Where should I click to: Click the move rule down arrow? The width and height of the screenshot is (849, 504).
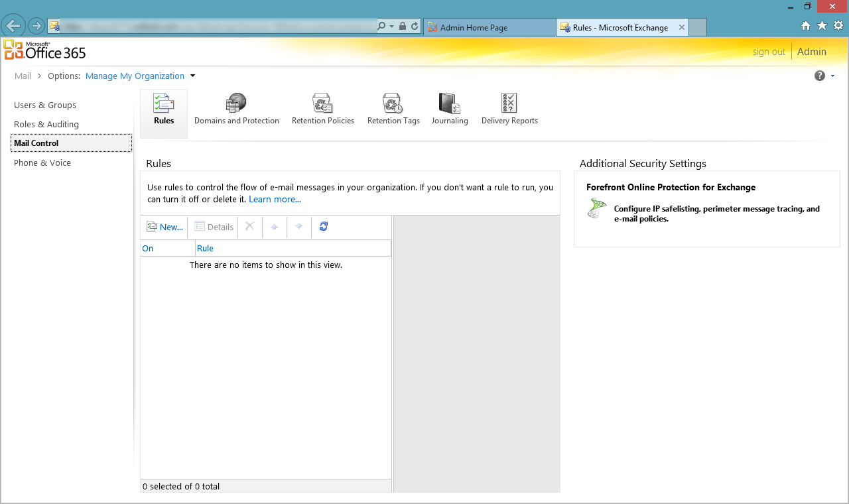pyautogui.click(x=299, y=227)
